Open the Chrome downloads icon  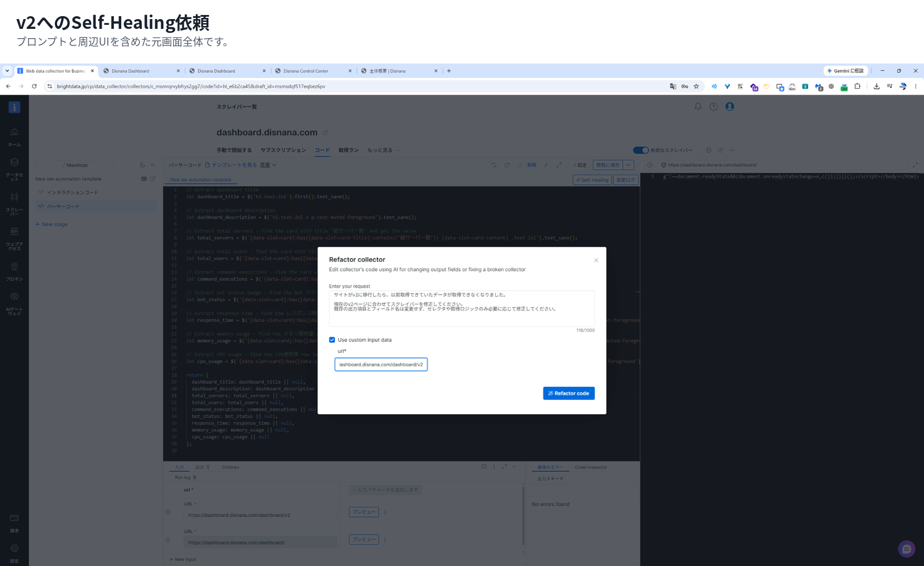click(877, 87)
